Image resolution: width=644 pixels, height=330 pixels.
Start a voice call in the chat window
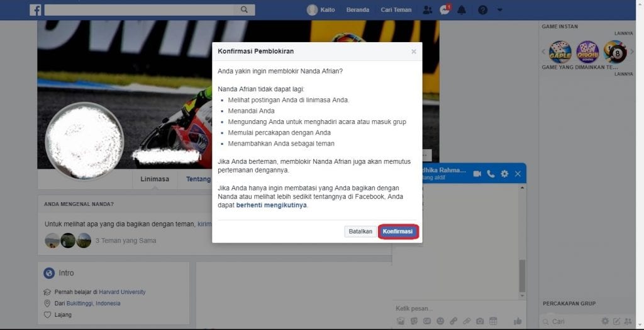tap(491, 174)
